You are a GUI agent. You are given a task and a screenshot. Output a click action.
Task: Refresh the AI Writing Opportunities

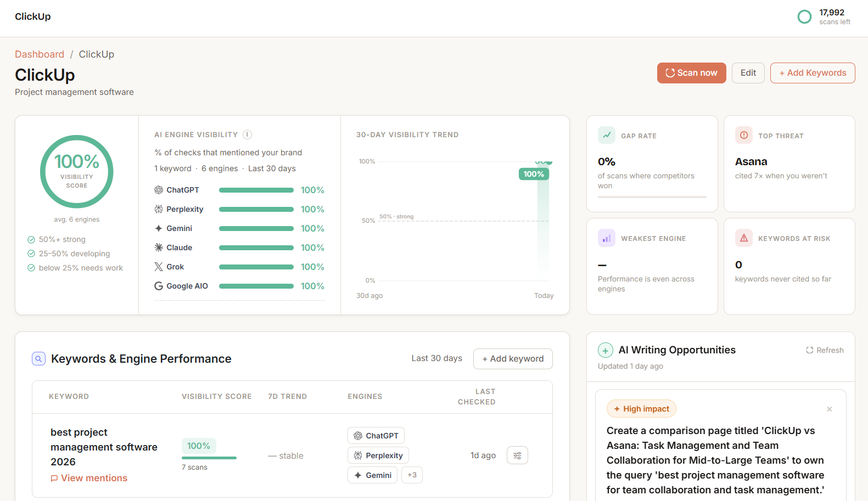coord(825,350)
